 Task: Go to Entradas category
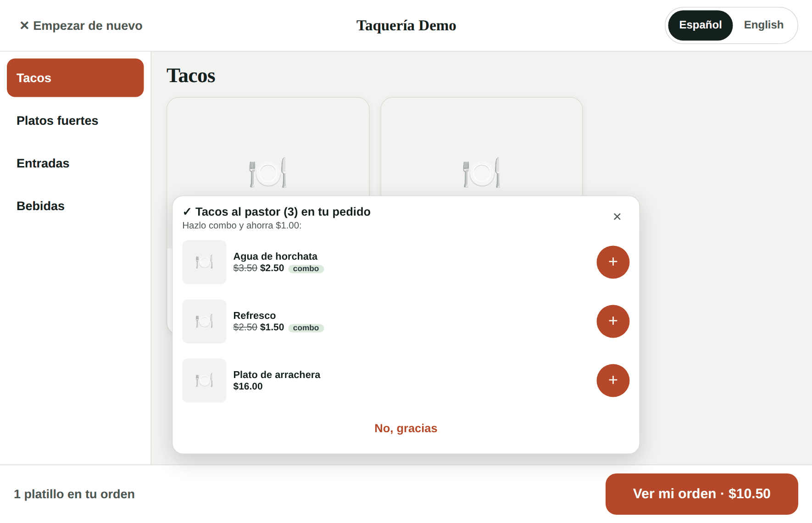[75, 163]
